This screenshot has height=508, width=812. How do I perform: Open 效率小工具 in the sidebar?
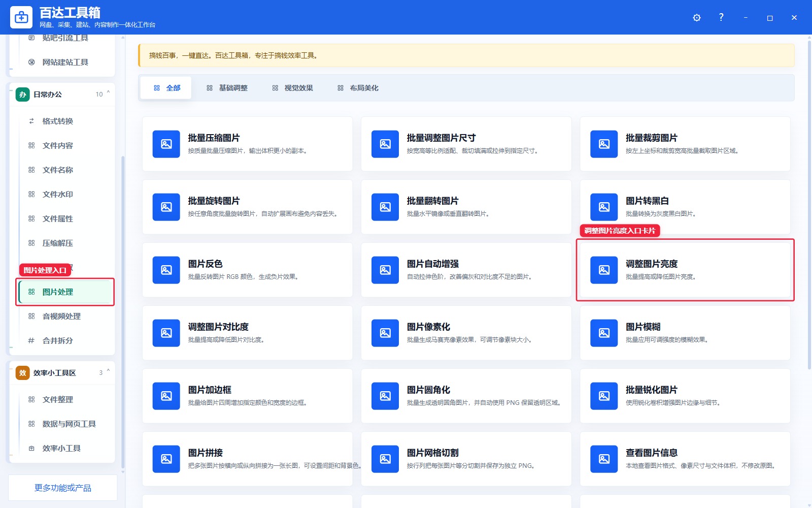65,448
